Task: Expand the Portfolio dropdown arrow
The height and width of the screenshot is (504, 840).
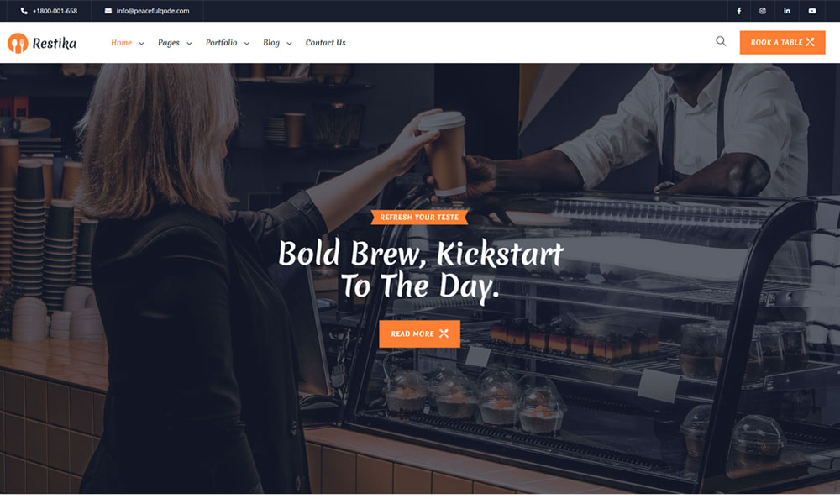Action: point(246,44)
